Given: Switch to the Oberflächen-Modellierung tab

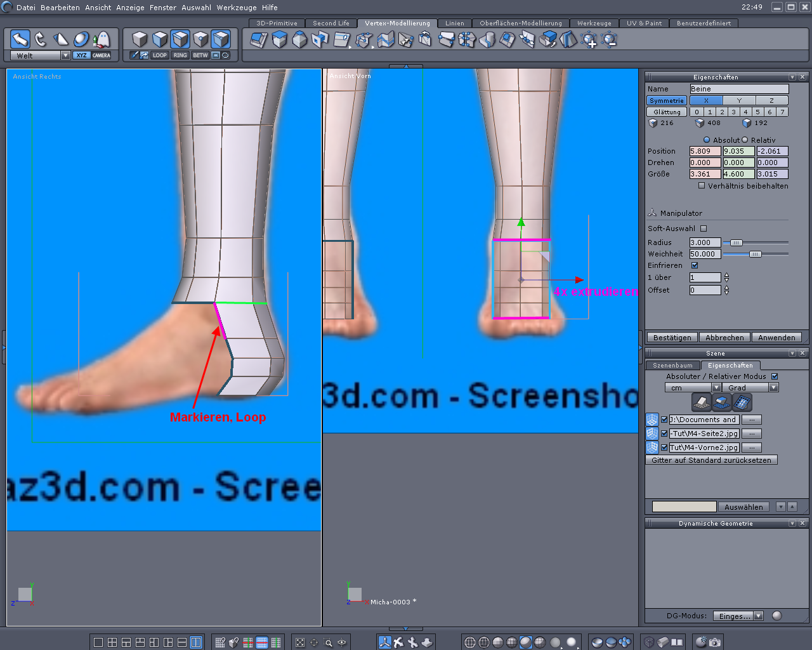Looking at the screenshot, I should (x=521, y=23).
